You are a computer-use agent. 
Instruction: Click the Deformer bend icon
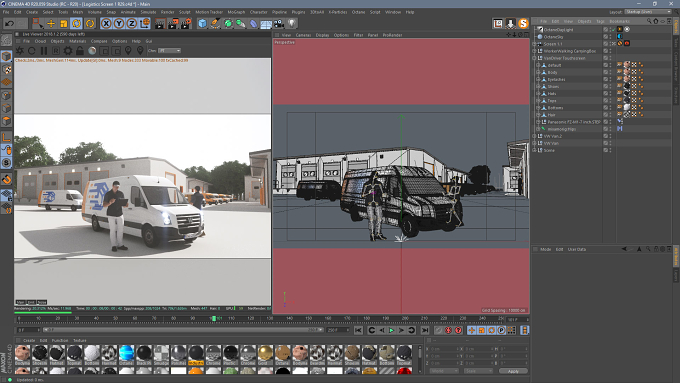tap(253, 23)
